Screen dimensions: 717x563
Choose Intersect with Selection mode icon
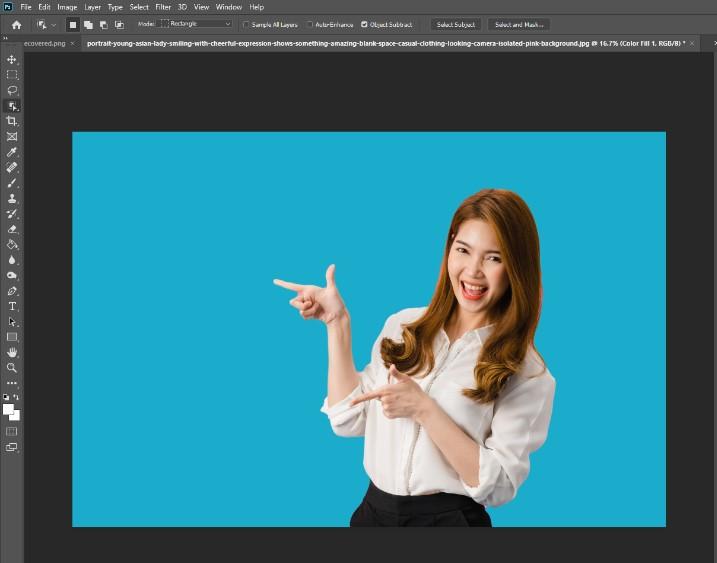coord(119,25)
